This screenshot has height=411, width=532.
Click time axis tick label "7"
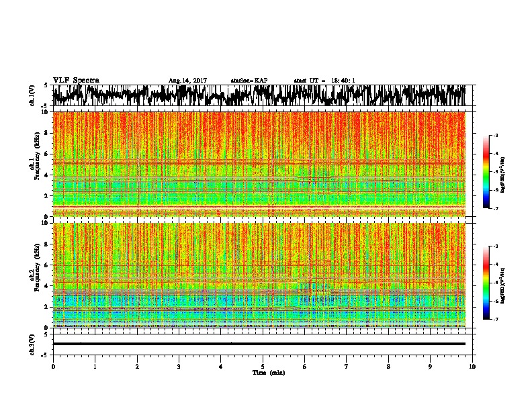(347, 367)
